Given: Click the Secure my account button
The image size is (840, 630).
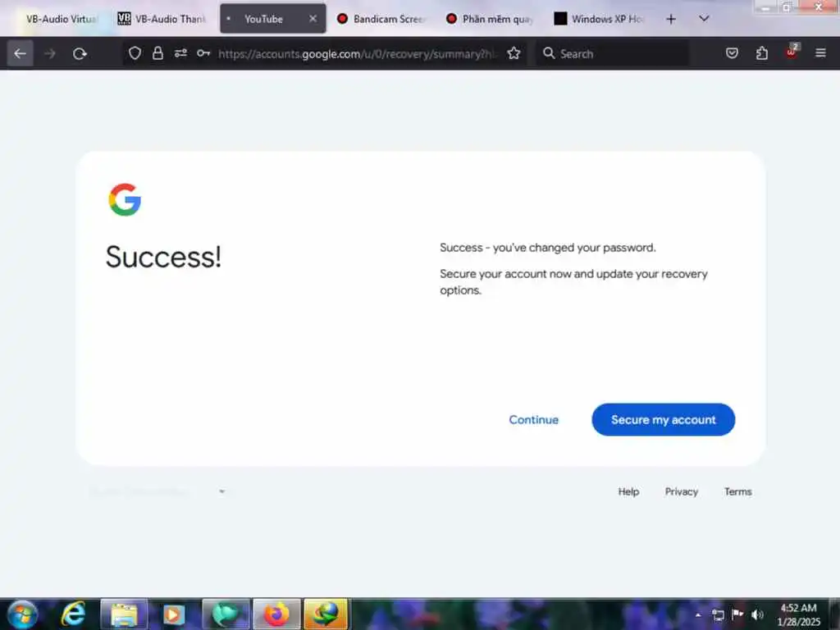Looking at the screenshot, I should point(663,419).
